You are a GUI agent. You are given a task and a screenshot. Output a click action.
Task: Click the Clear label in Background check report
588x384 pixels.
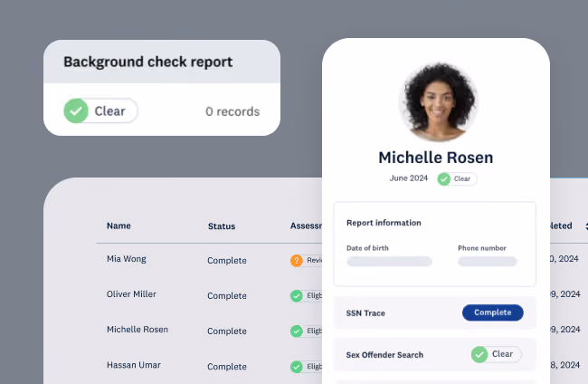pyautogui.click(x=109, y=111)
